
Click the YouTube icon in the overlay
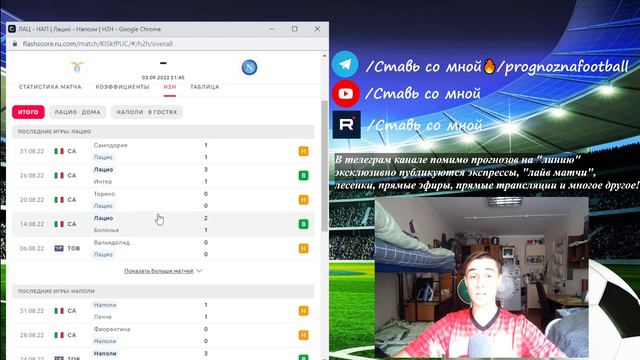[x=346, y=94]
